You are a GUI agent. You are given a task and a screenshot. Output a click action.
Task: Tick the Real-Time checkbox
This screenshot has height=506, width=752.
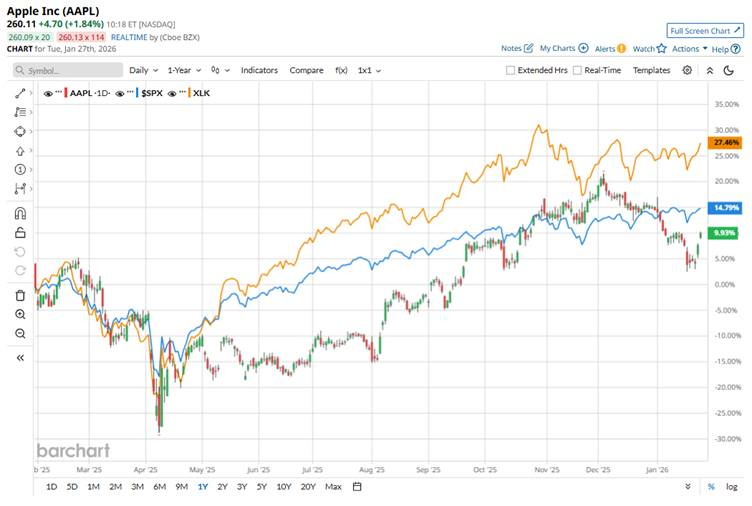click(x=578, y=71)
